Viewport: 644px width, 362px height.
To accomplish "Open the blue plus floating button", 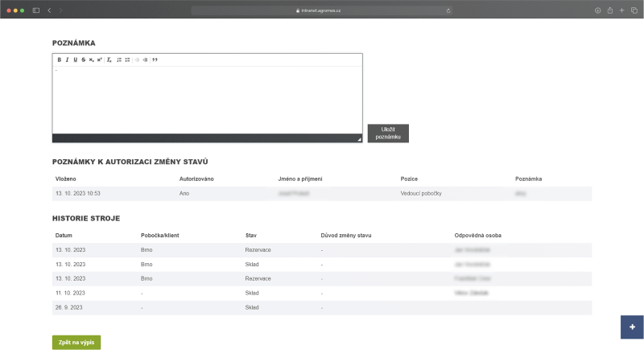I will [x=632, y=327].
